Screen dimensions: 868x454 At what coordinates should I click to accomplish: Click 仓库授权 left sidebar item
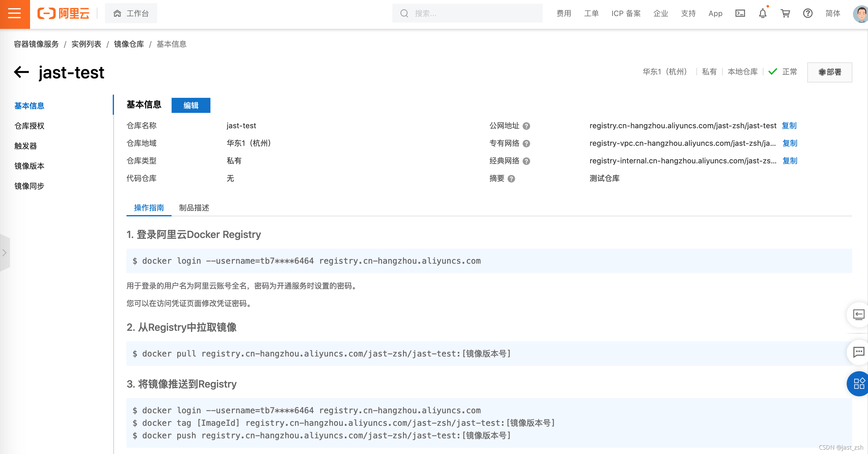(29, 125)
